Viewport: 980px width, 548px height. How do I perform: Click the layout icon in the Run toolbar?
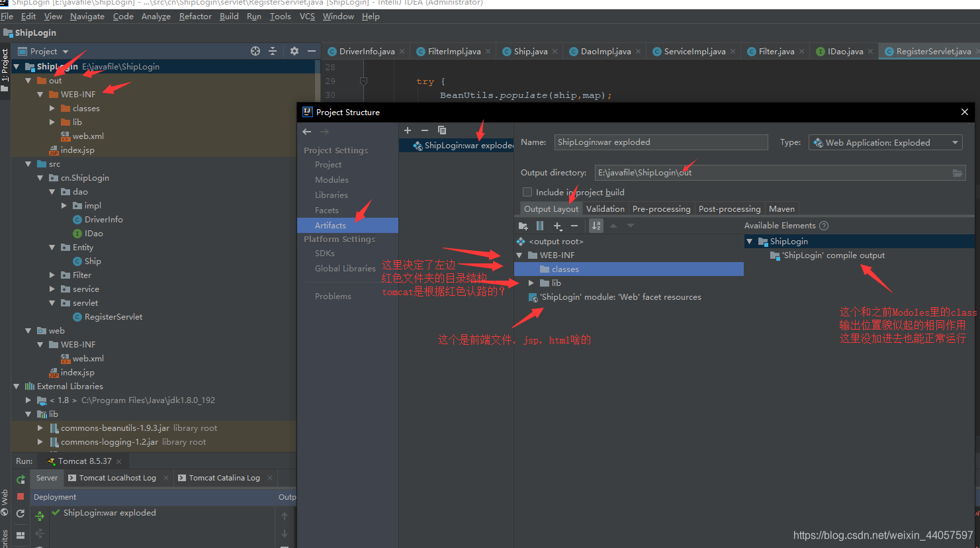pos(21,535)
